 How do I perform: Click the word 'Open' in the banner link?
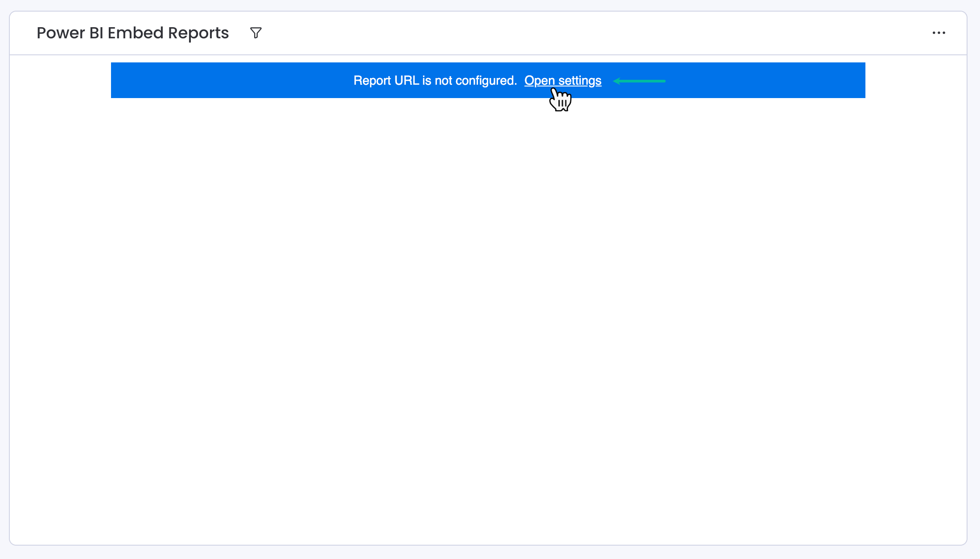pyautogui.click(x=539, y=81)
